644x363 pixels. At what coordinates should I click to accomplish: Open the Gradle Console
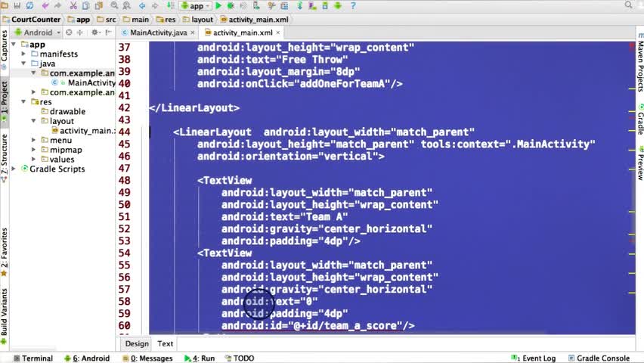599,358
